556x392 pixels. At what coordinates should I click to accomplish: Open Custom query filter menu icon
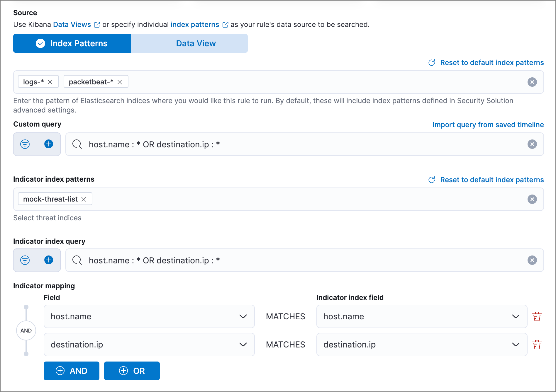click(25, 144)
